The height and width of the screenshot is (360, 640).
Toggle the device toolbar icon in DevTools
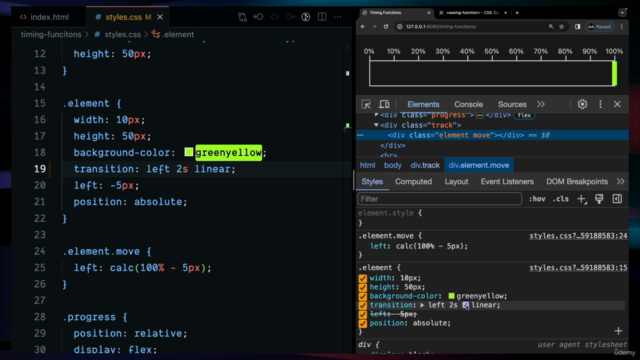384,104
